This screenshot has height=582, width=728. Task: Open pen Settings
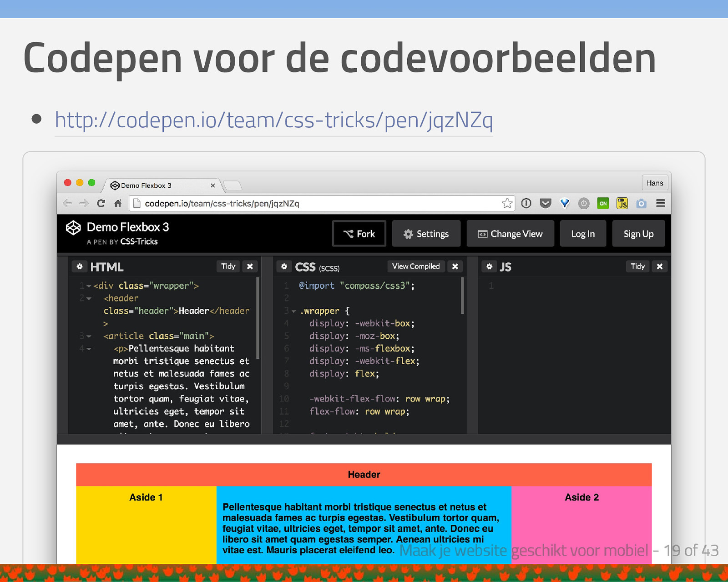point(426,234)
